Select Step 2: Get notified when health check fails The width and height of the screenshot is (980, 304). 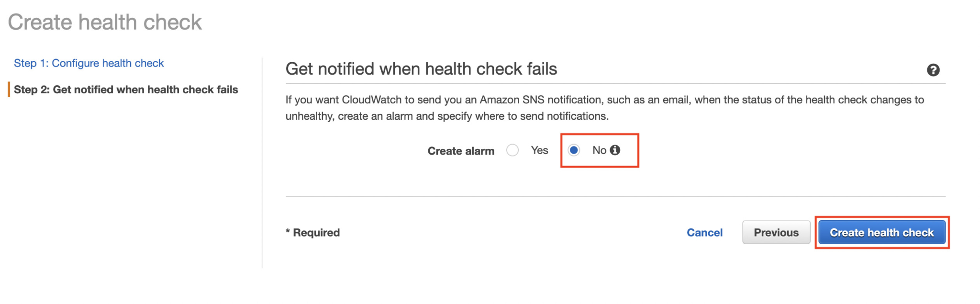126,90
